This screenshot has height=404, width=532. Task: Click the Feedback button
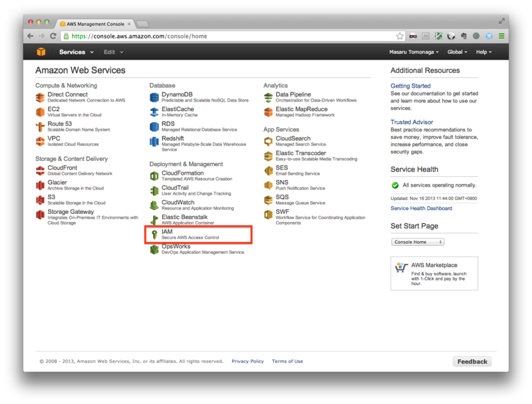(472, 361)
